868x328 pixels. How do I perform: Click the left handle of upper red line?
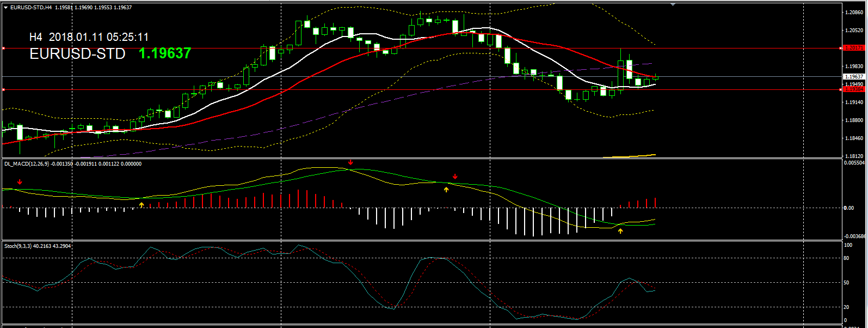coord(3,48)
